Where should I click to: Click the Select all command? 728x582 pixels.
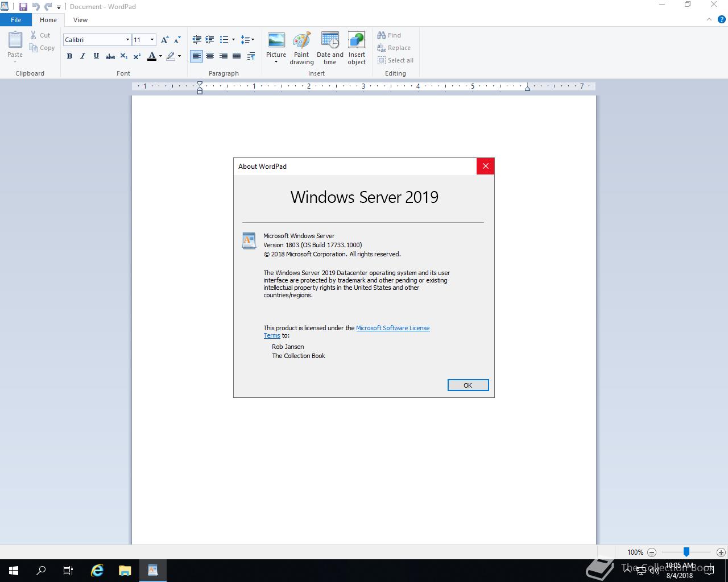point(395,60)
